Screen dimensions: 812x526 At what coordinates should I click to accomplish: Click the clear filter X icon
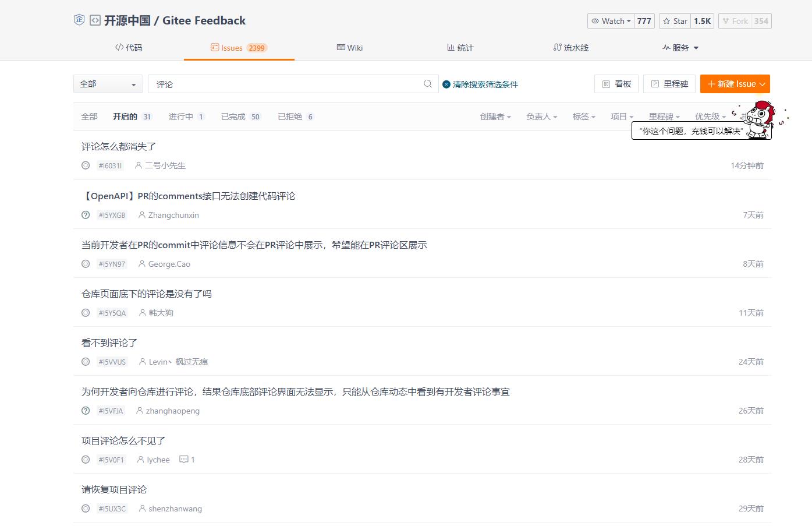coord(446,84)
